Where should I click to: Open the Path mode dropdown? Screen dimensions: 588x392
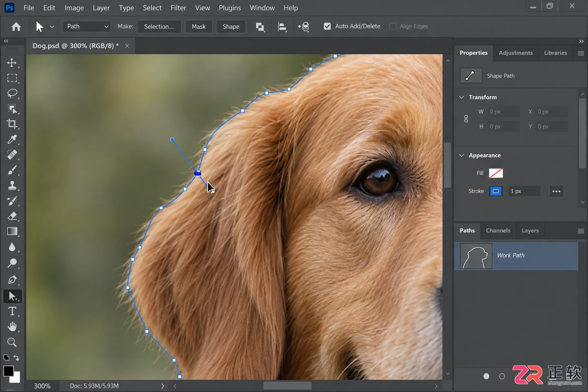tap(87, 27)
